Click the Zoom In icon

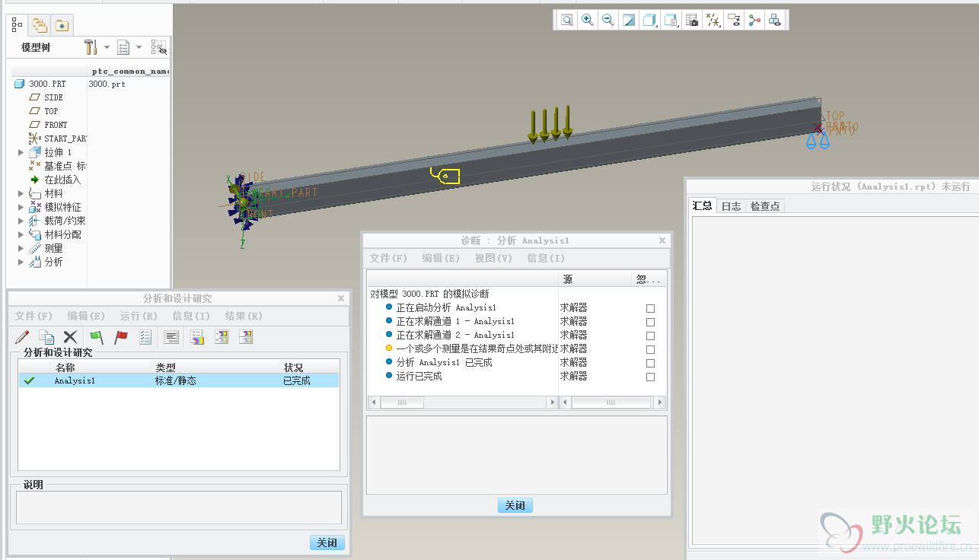[x=588, y=21]
